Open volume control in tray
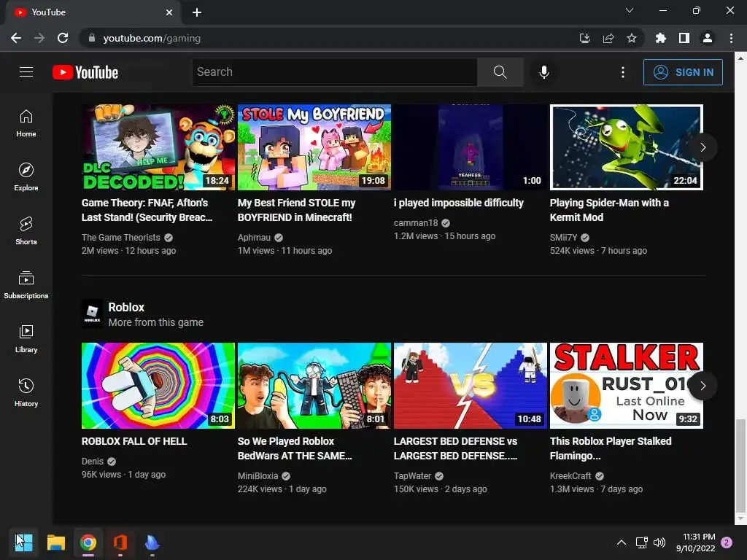This screenshot has height=560, width=747. [x=659, y=542]
